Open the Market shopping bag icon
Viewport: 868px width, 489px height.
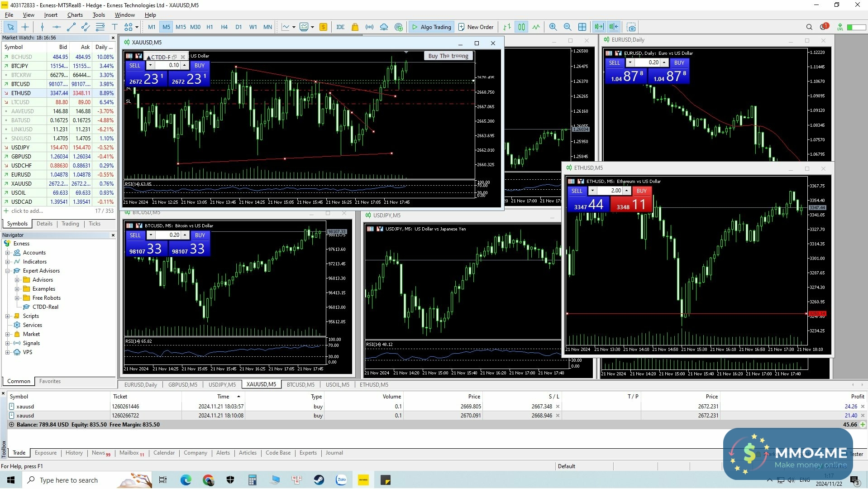pos(355,27)
